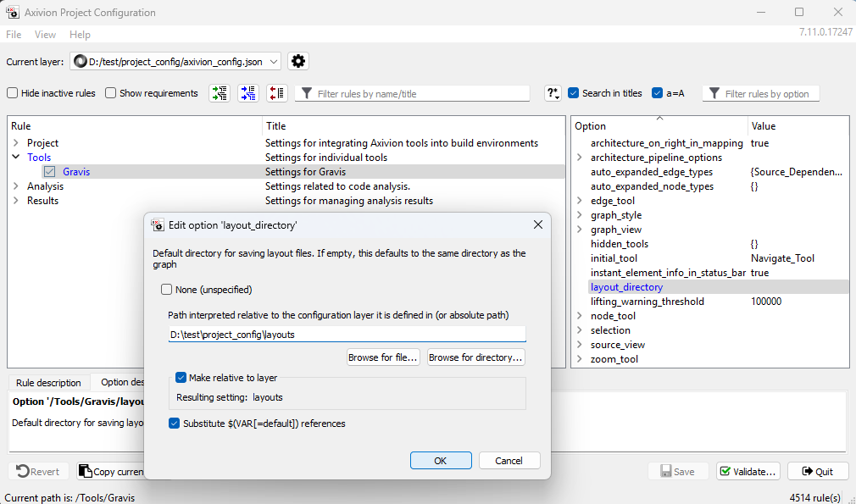Select the lifting_warning_threshold option
This screenshot has height=504, width=856.
click(647, 301)
